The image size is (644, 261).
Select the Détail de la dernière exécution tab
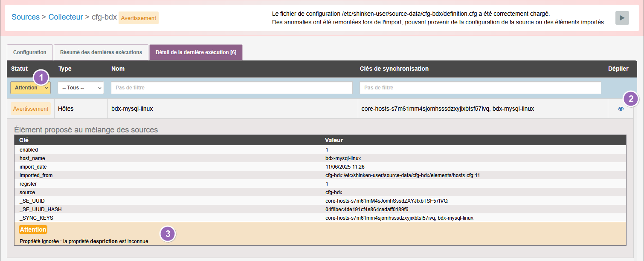click(x=196, y=52)
